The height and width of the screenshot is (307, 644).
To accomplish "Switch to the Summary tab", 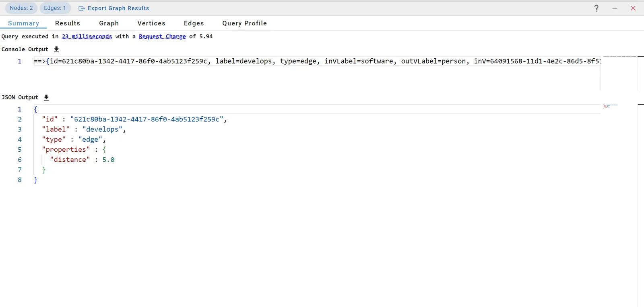I will pyautogui.click(x=23, y=23).
